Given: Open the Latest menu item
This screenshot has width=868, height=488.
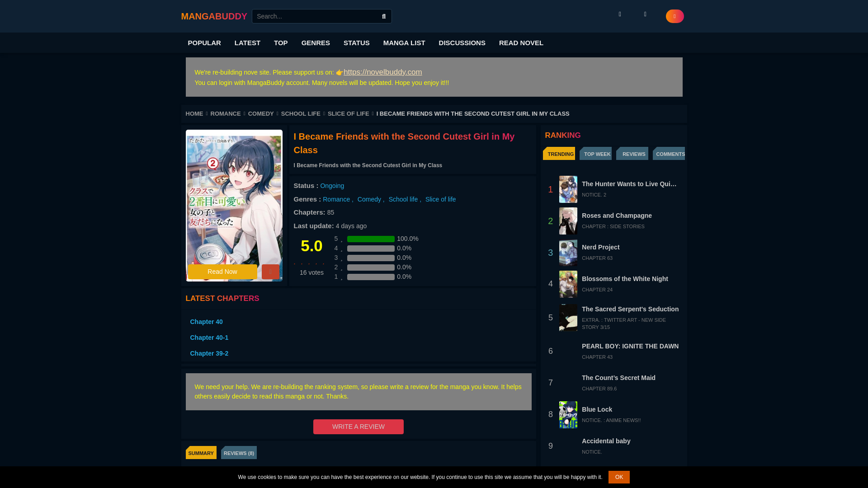Looking at the screenshot, I should 247,42.
